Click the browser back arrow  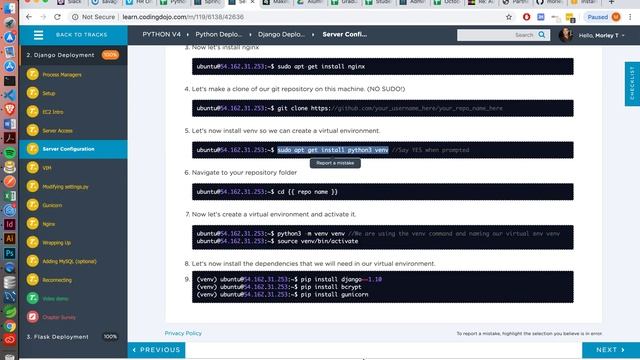click(x=29, y=17)
